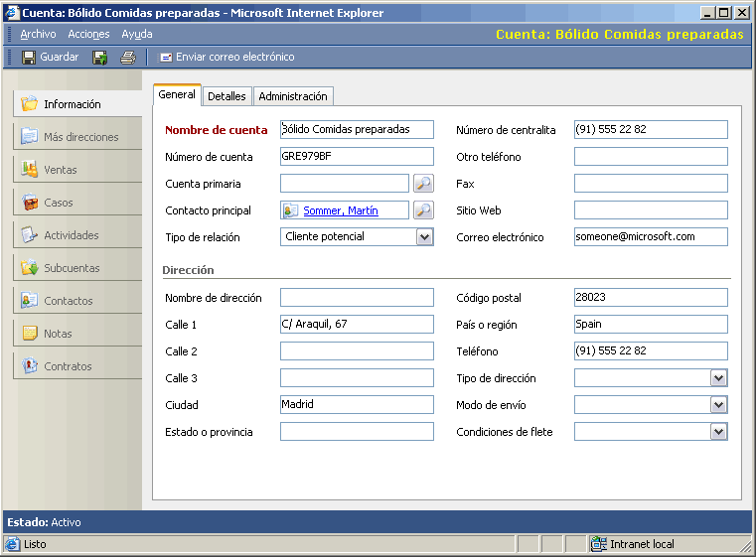Click the 'Dirección' section heading

pyautogui.click(x=188, y=270)
